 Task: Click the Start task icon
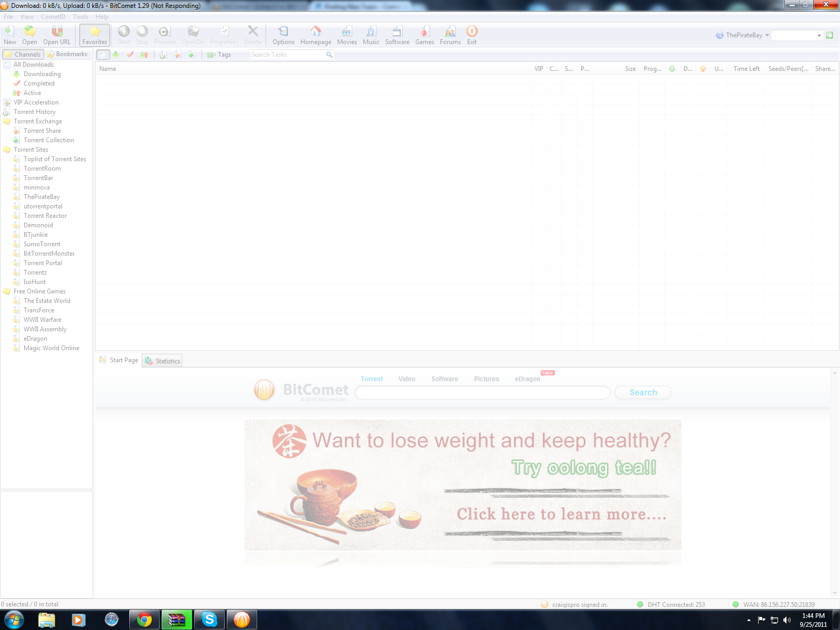[124, 35]
